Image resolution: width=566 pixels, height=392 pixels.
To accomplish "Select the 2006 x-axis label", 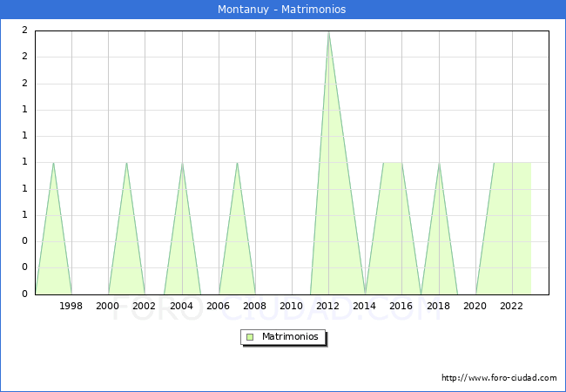I will click(219, 306).
